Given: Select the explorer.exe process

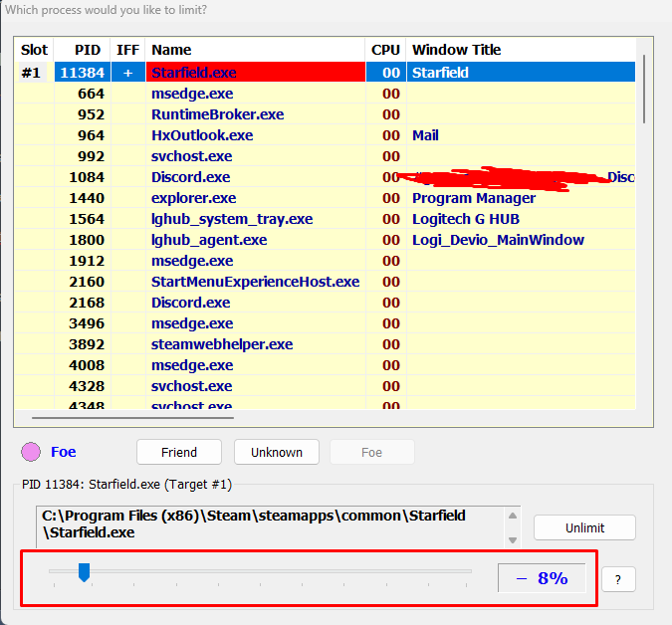Looking at the screenshot, I should [x=325, y=198].
